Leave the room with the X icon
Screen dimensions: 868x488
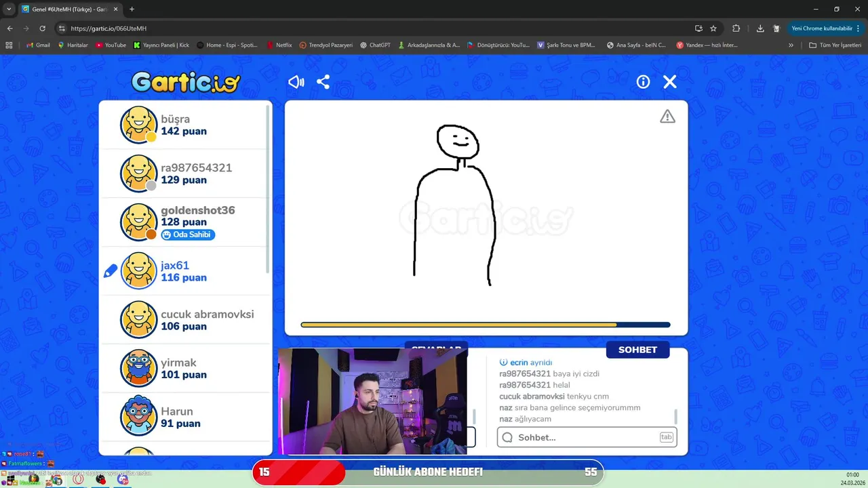click(x=670, y=82)
